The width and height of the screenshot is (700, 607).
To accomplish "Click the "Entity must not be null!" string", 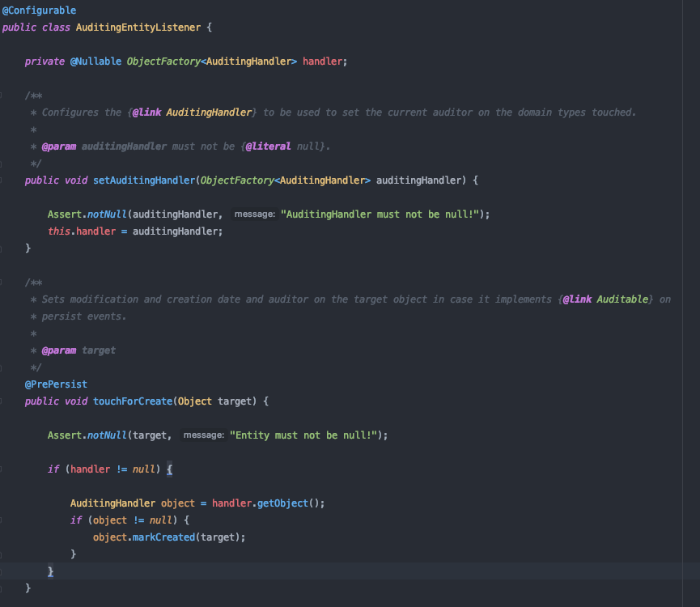I will [x=303, y=435].
